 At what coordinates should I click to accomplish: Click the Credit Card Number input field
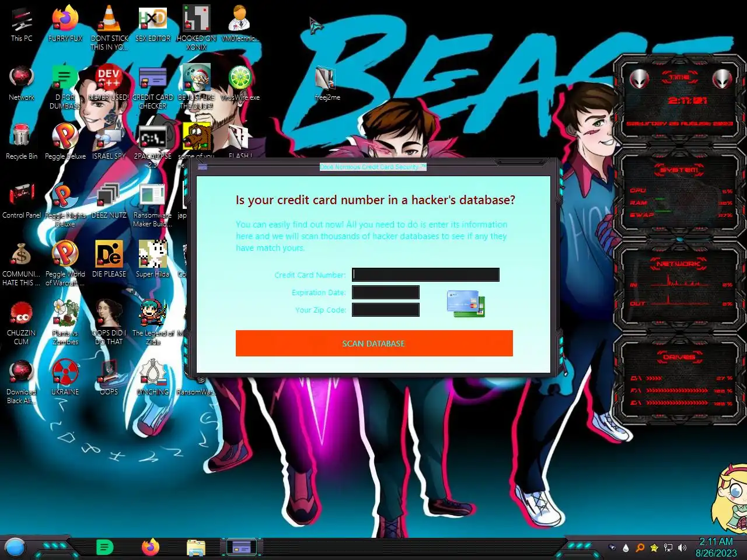425,275
